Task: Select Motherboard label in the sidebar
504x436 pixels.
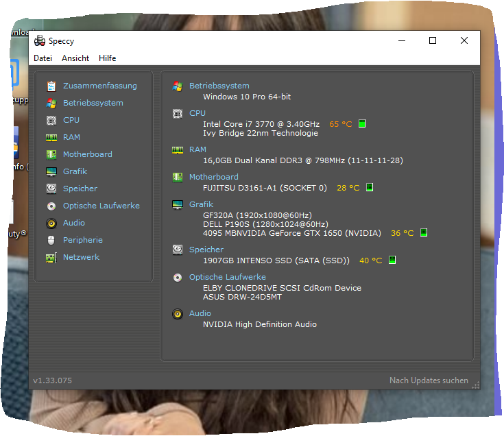Action: pos(88,154)
